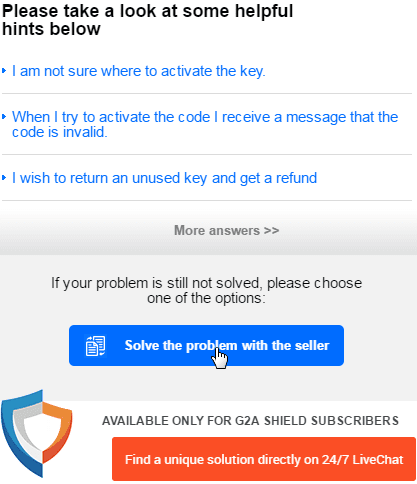The width and height of the screenshot is (417, 484).
Task: Click 'Solve the problem with the seller'
Action: [x=206, y=346]
